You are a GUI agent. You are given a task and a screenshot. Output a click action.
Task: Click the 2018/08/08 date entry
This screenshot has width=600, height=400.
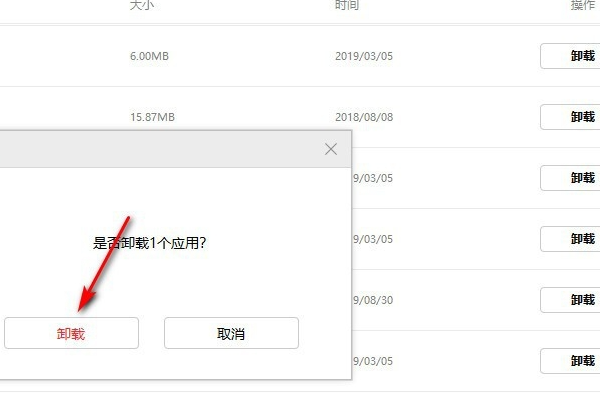pyautogui.click(x=364, y=117)
